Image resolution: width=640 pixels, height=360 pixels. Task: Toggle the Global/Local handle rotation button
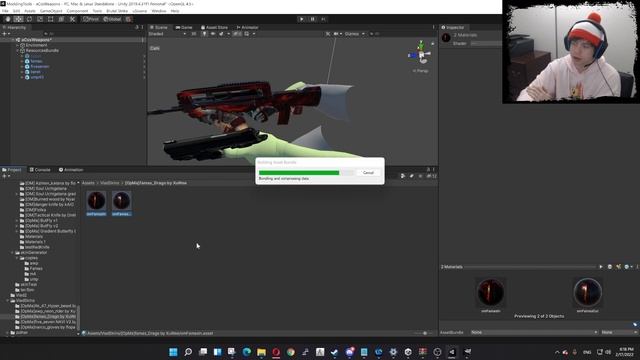click(x=112, y=19)
